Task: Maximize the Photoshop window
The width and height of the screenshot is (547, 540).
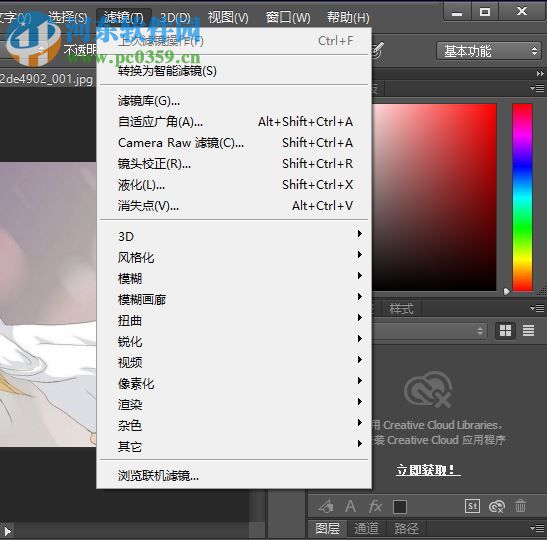Action: [485, 12]
